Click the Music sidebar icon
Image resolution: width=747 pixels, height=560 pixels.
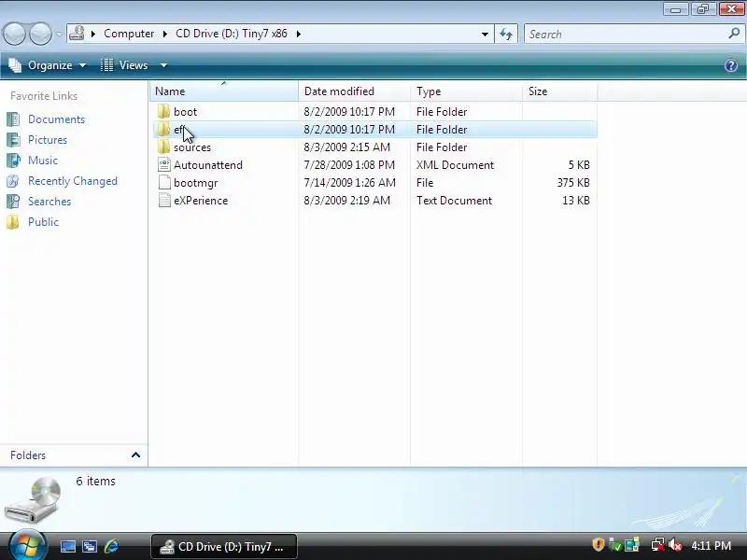pos(13,160)
